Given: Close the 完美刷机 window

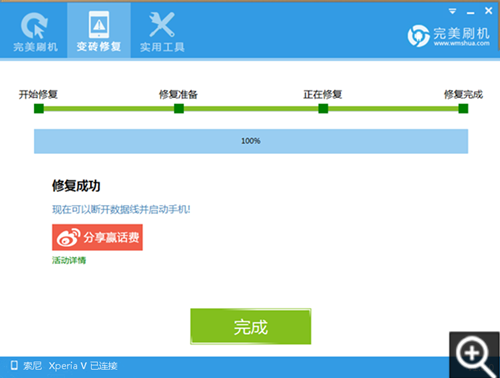Looking at the screenshot, I should pyautogui.click(x=489, y=11).
